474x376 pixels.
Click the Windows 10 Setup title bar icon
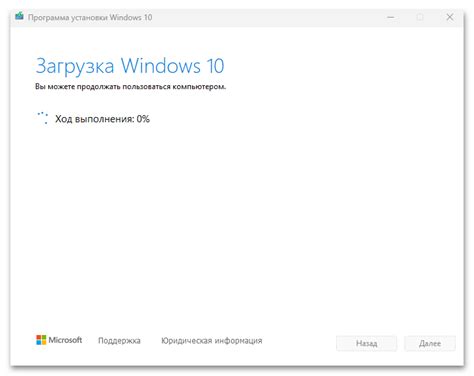[19, 16]
